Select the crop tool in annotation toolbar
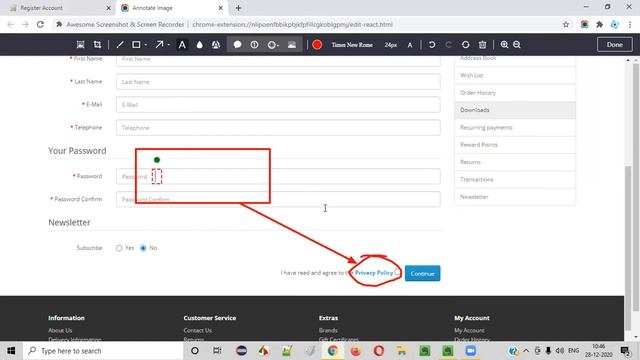The image size is (640, 360). 97,44
